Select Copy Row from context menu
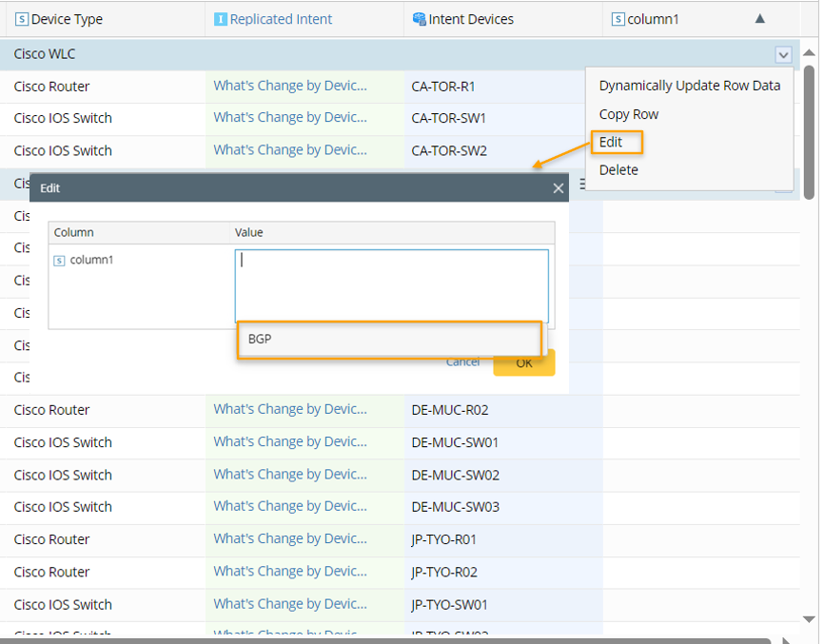This screenshot has width=824, height=644. coord(629,114)
